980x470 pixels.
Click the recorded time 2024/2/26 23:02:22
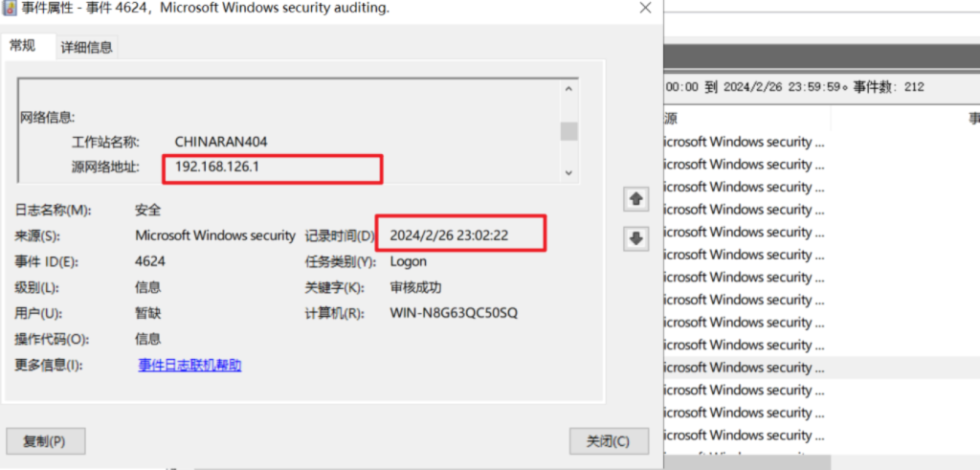point(449,235)
